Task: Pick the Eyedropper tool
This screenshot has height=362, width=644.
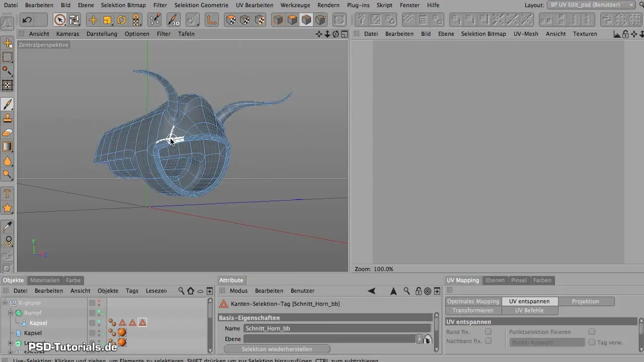Action: 8,227
